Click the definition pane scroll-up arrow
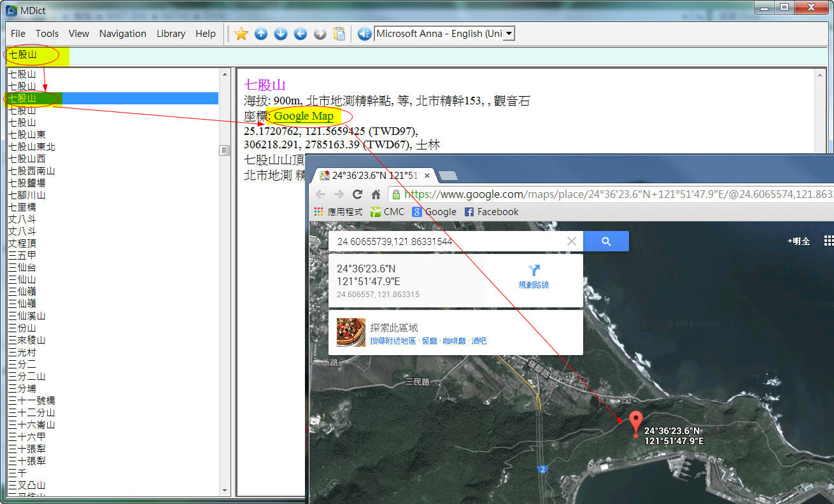Viewport: 834px width, 504px height. [821, 75]
